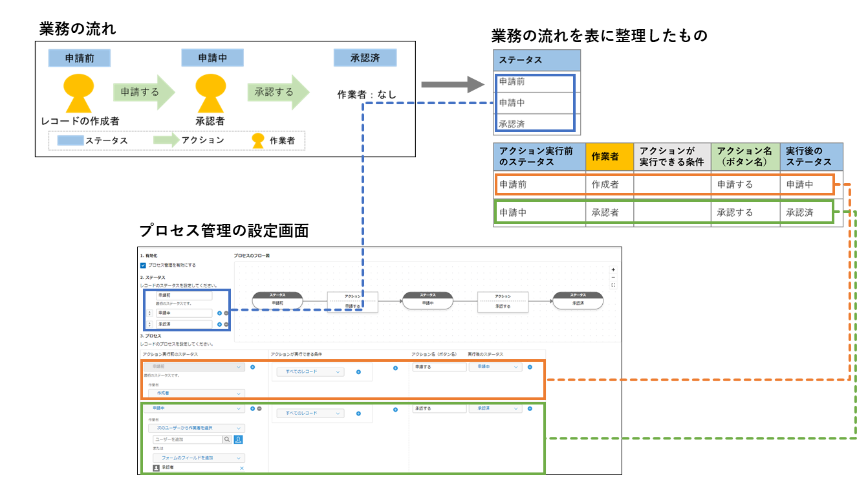The width and height of the screenshot is (868, 499).
Task: Open the user picker icon beside the search button
Action: 238,439
